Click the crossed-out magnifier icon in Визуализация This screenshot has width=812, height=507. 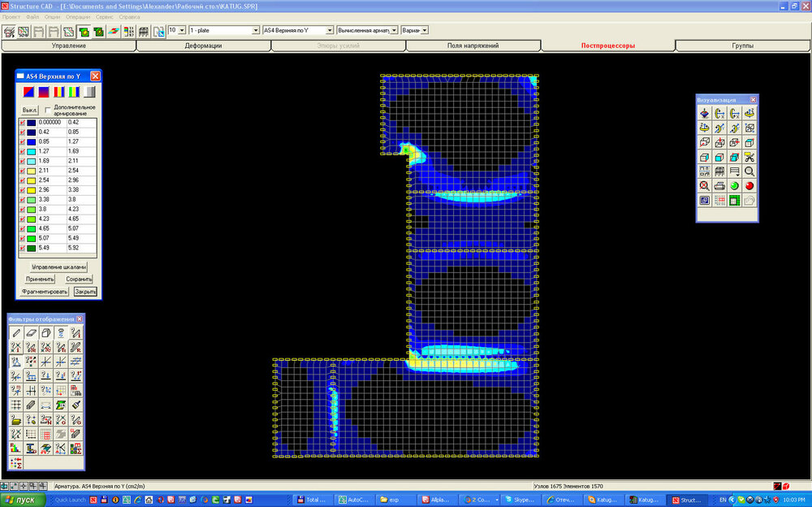704,186
